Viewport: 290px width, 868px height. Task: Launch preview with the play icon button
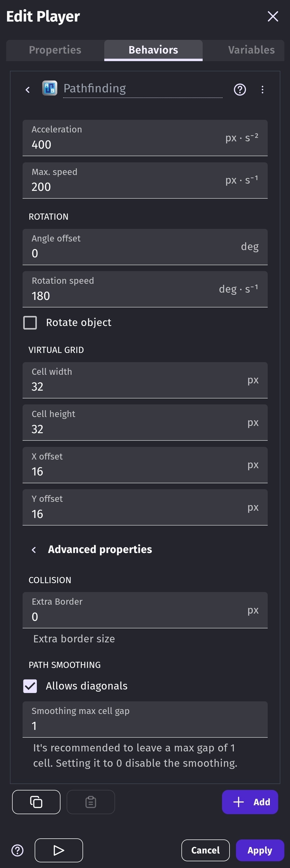(x=59, y=850)
